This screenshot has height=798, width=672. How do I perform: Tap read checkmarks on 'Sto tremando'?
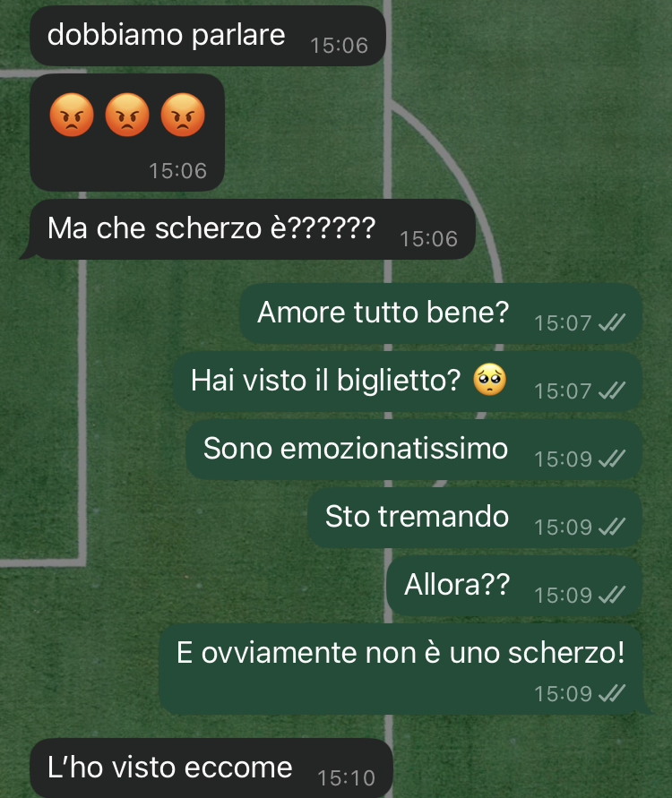tap(612, 527)
